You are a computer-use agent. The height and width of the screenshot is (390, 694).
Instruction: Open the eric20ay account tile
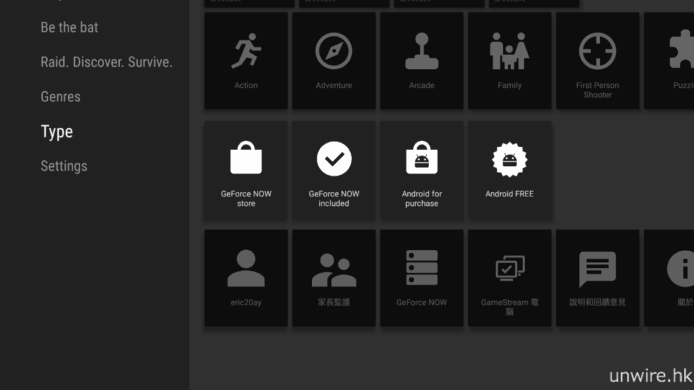[x=246, y=278]
